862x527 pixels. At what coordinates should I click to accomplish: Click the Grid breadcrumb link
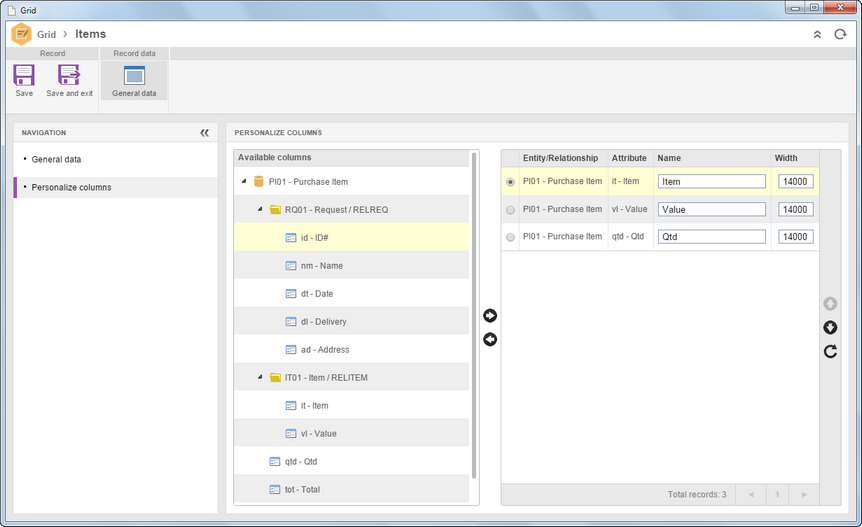(46, 35)
